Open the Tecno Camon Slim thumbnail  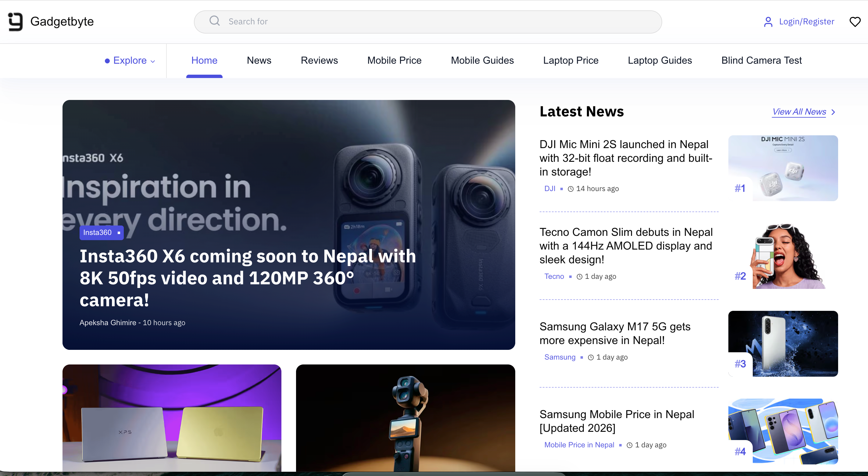click(x=783, y=256)
